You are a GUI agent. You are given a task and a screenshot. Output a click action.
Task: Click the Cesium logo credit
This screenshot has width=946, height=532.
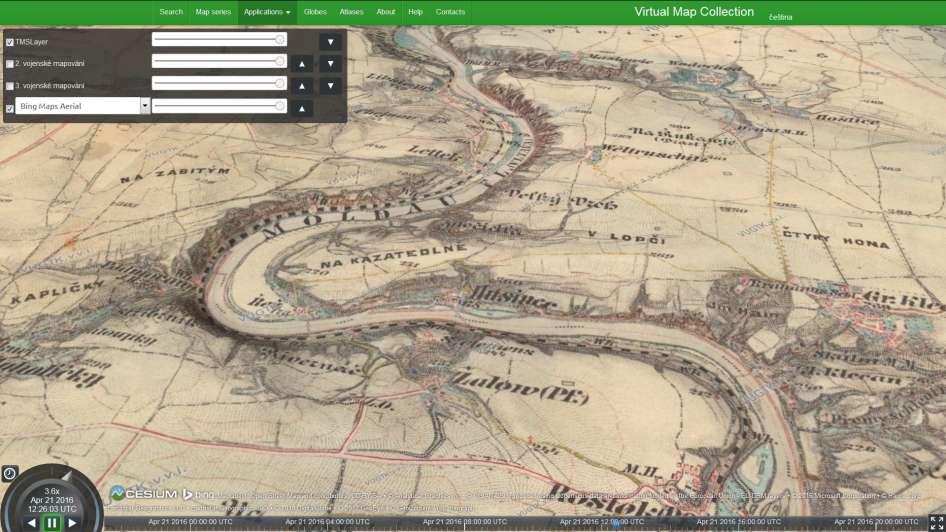(144, 493)
